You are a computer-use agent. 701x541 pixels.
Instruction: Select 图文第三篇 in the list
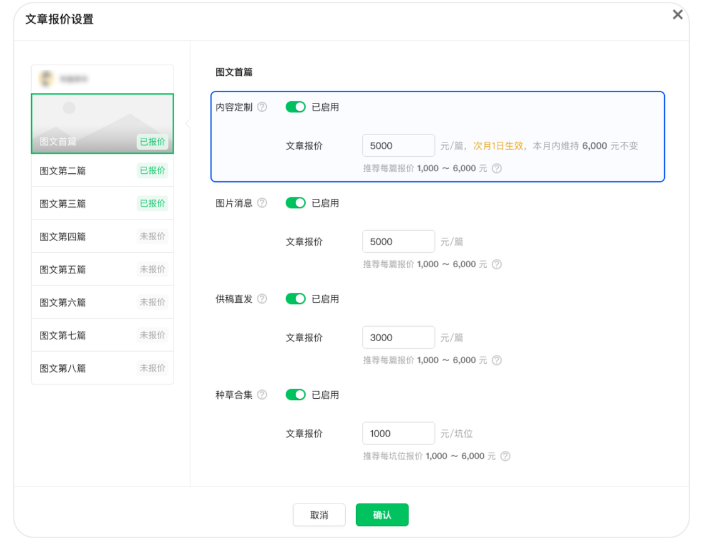pos(102,203)
